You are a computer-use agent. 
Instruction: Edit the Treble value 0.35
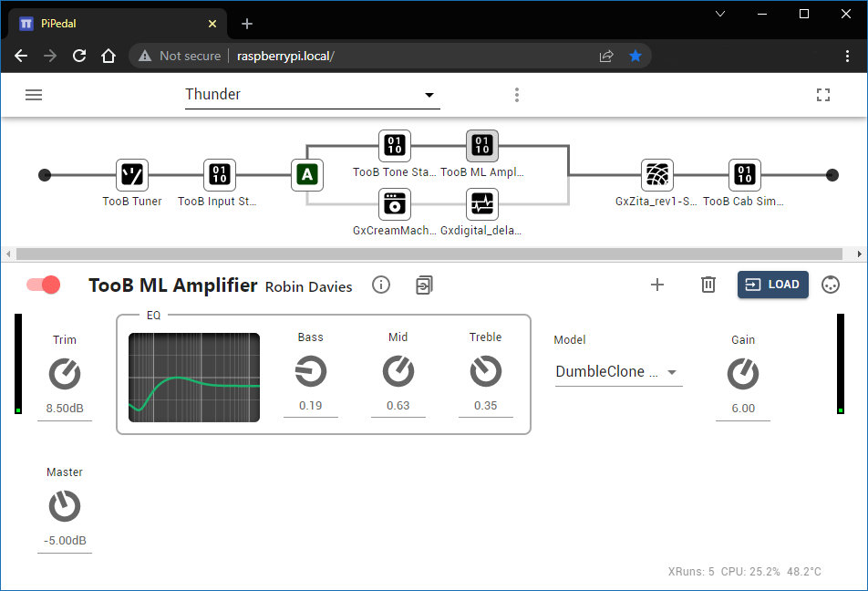[485, 406]
